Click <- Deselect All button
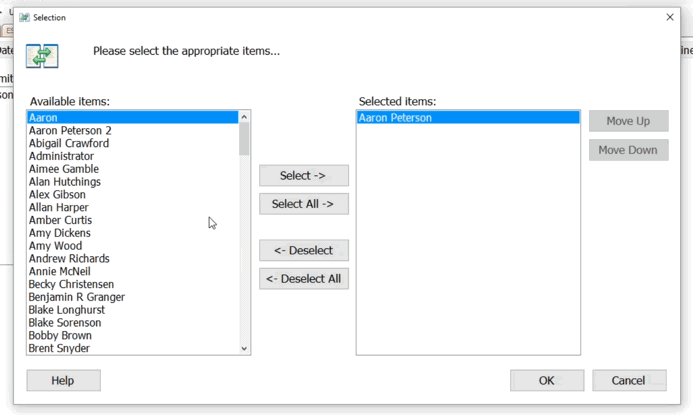 (304, 279)
